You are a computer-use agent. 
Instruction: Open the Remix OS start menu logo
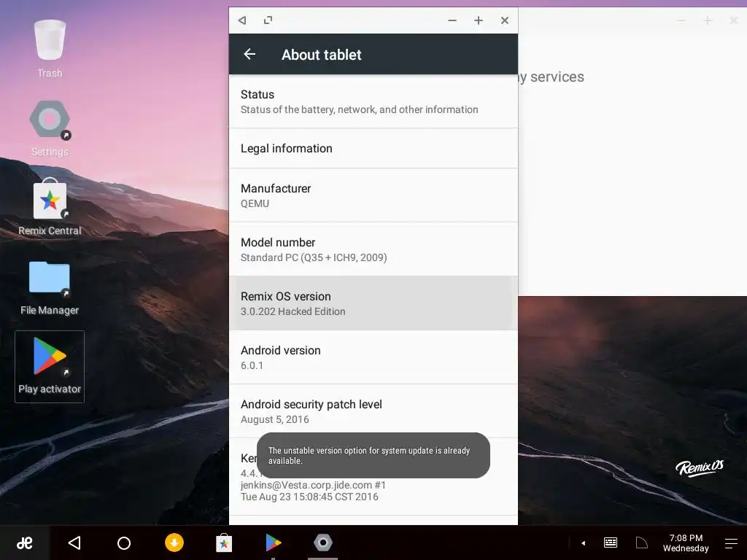pos(25,542)
